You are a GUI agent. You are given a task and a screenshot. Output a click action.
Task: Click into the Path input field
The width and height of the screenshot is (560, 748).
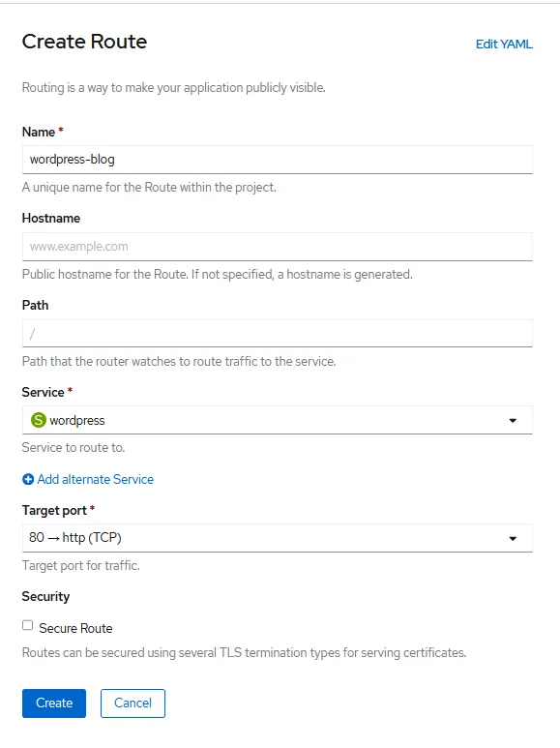click(278, 334)
